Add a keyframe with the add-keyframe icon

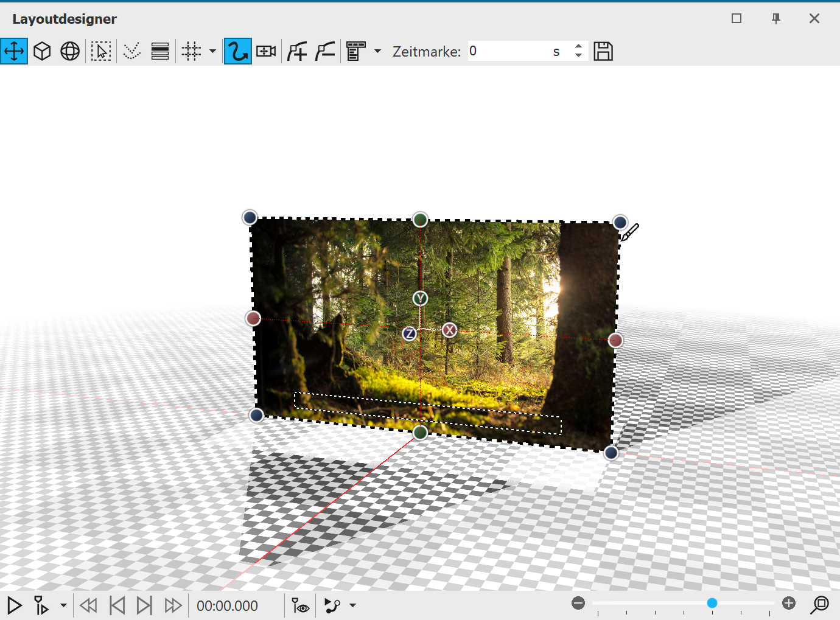coord(298,51)
